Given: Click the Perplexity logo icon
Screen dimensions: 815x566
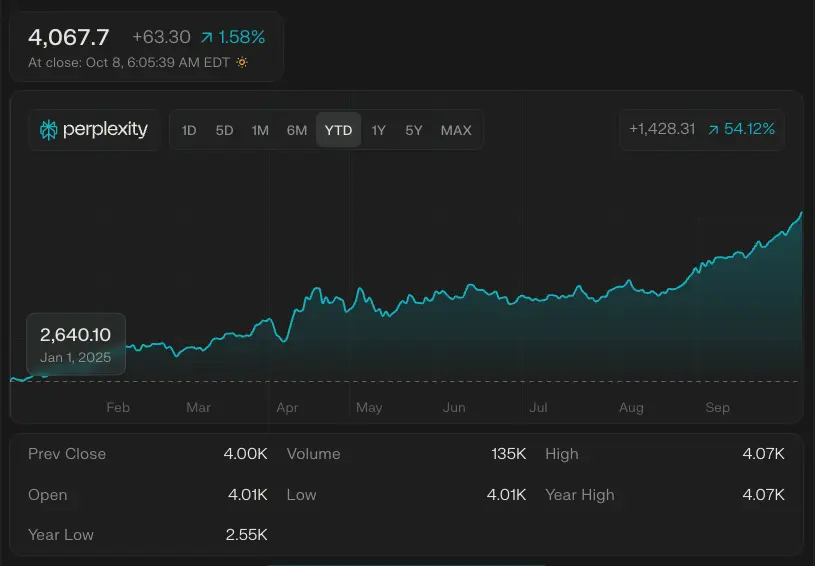Looking at the screenshot, I should point(48,130).
